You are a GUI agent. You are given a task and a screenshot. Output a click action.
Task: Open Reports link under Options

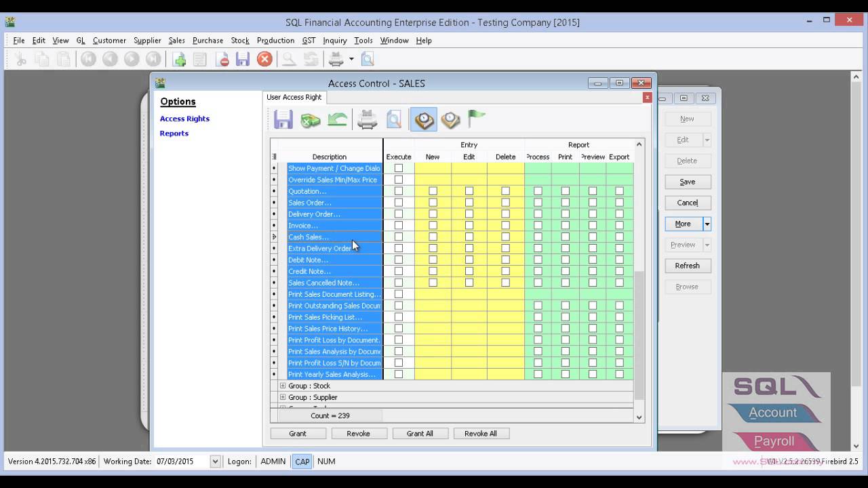[x=174, y=134]
